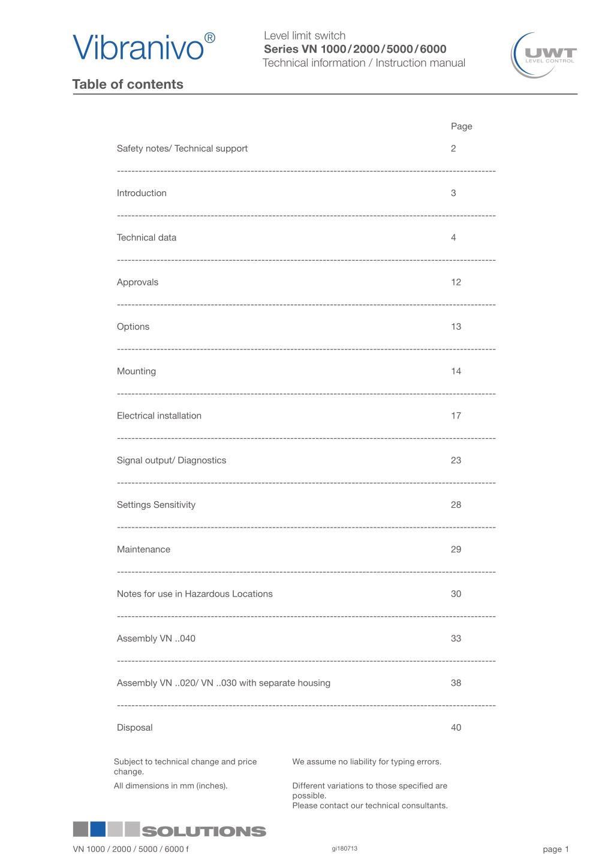Select Signal output/ Diagnostics entry
The width and height of the screenshot is (614, 868).
point(171,460)
